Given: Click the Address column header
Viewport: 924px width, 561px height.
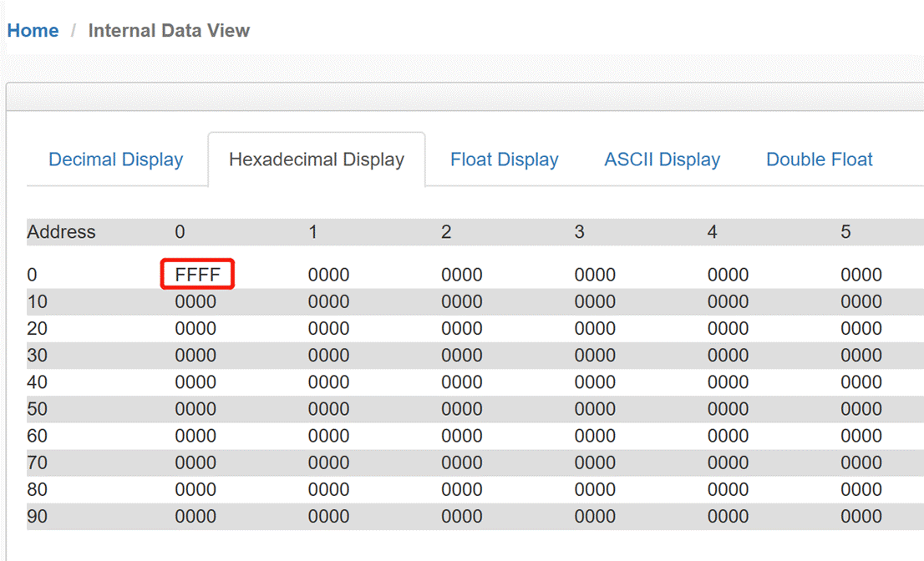Looking at the screenshot, I should click(61, 232).
